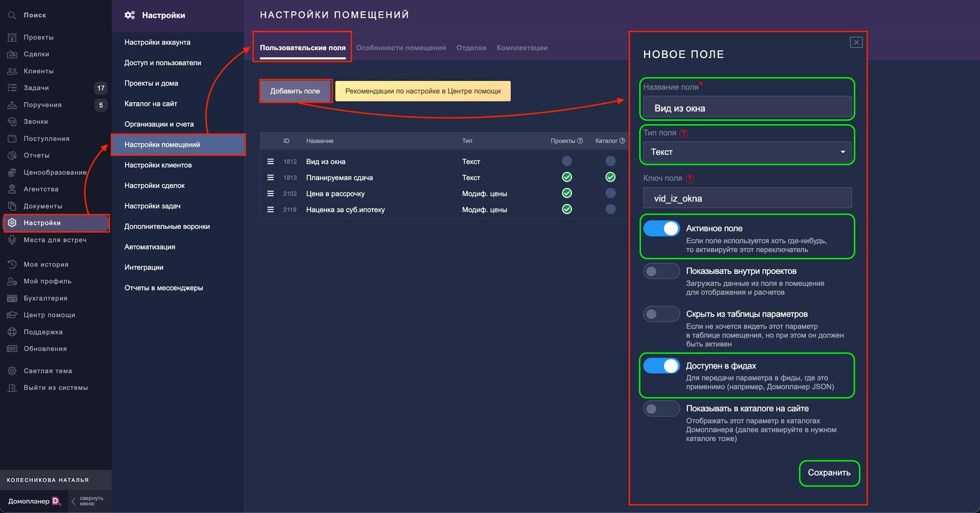The image size is (980, 513).
Task: Click the Название поля input field
Action: 747,108
